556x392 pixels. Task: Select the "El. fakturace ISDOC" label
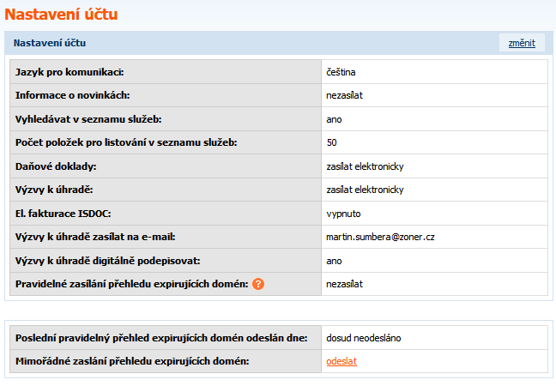coord(63,214)
